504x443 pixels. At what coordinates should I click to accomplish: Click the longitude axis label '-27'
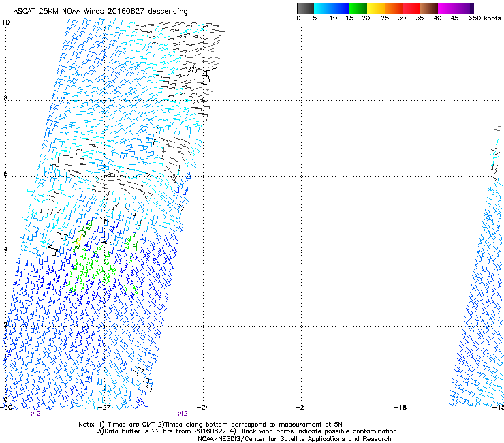click(x=104, y=407)
